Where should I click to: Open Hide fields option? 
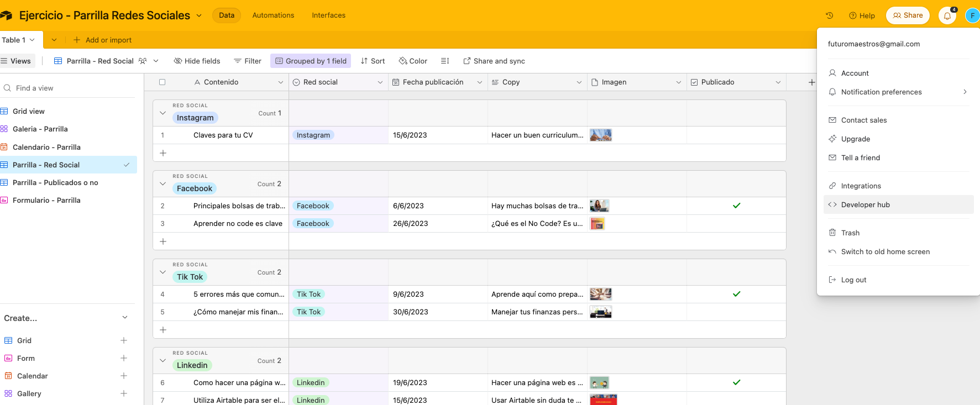[197, 61]
